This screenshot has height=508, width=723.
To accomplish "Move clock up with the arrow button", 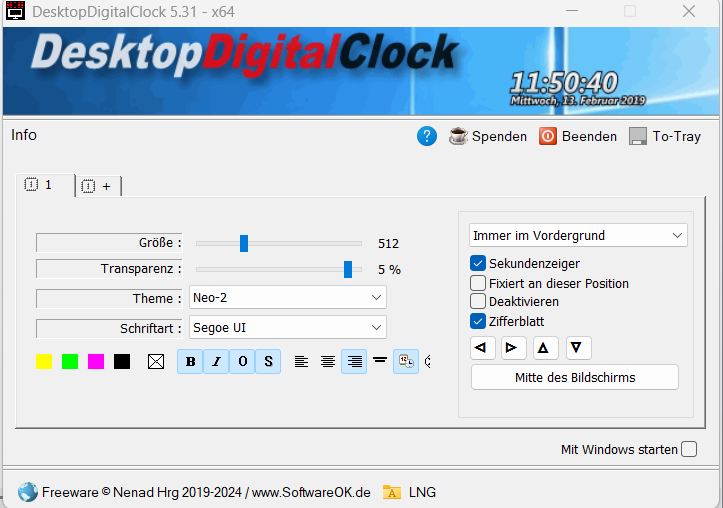I will [x=545, y=348].
